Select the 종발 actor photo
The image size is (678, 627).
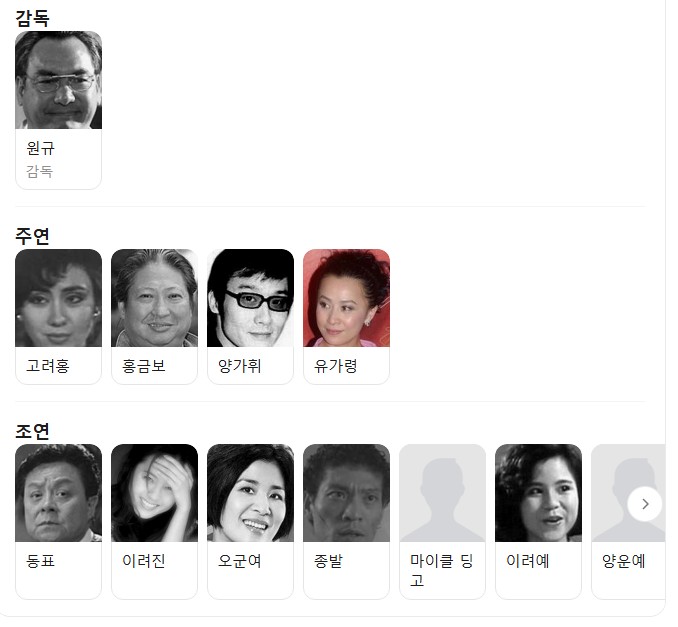(x=346, y=493)
